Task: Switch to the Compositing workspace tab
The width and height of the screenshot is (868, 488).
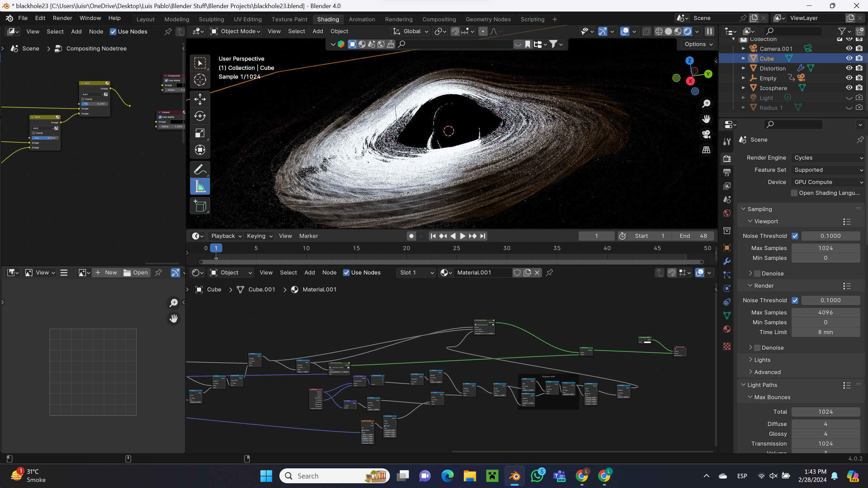Action: (439, 19)
